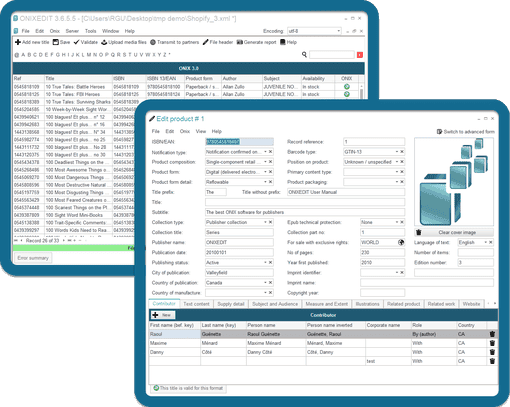
Task: Open the Product form detail dropdown
Action: [x=265, y=182]
